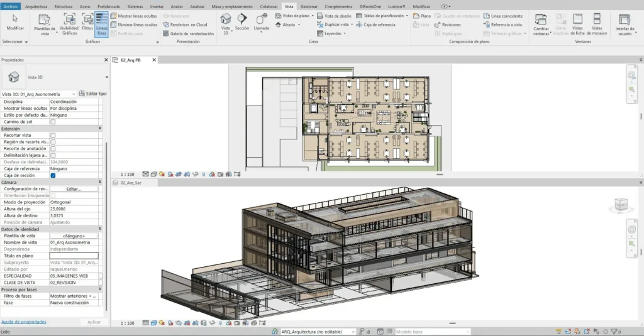Switch to the Arquitectura ribbon tab
Image resolution: width=644 pixels, height=336 pixels.
(36, 6)
